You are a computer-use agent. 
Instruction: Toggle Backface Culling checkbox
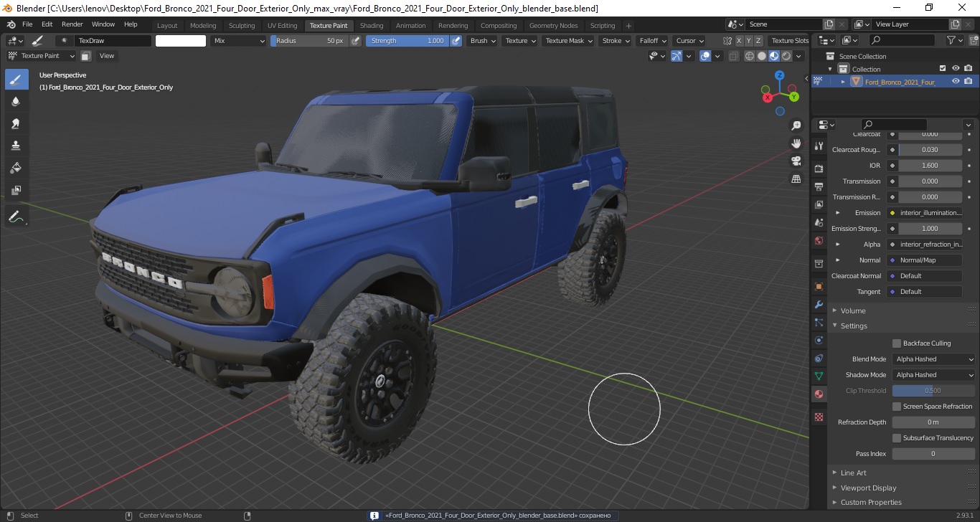[897, 343]
